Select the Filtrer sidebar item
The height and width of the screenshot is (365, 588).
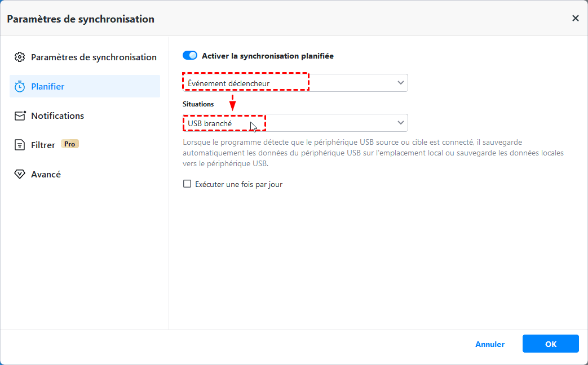pos(43,145)
